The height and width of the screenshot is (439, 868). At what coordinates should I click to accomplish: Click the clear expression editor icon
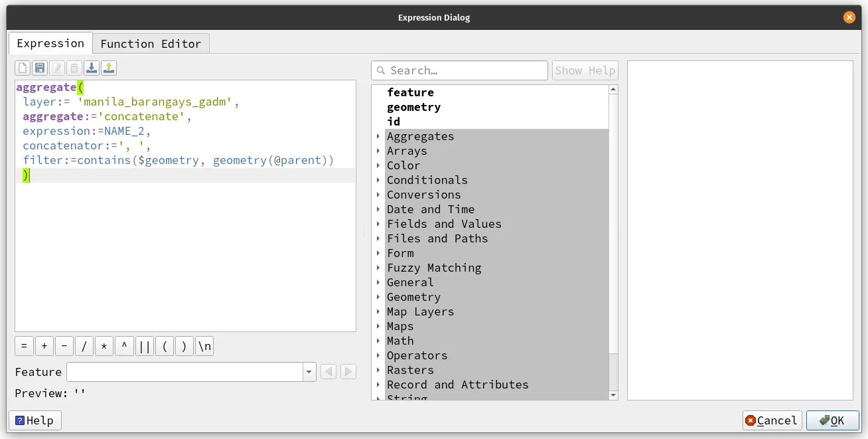pyautogui.click(x=23, y=68)
